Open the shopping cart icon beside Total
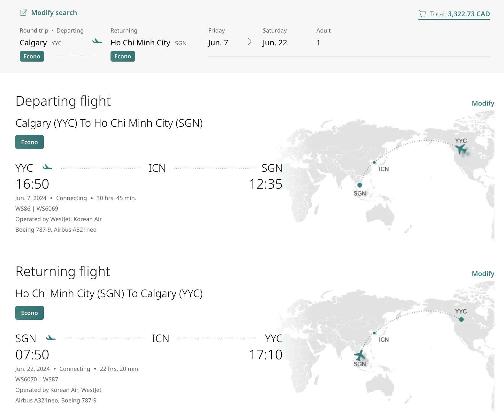Image resolution: width=504 pixels, height=420 pixels. [x=422, y=14]
